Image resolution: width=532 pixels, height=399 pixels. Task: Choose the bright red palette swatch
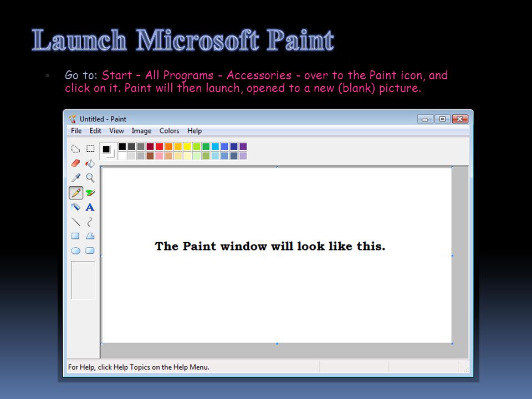pyautogui.click(x=159, y=146)
